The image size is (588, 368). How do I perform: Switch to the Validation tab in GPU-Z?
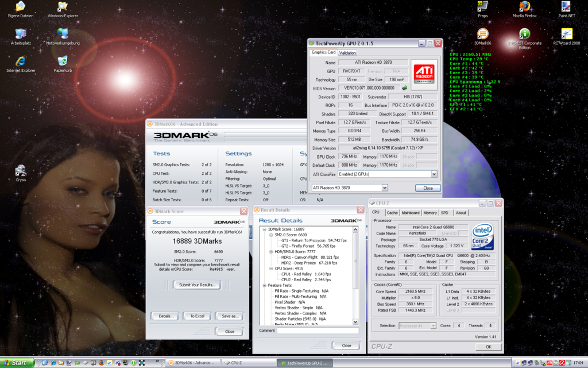coord(347,53)
